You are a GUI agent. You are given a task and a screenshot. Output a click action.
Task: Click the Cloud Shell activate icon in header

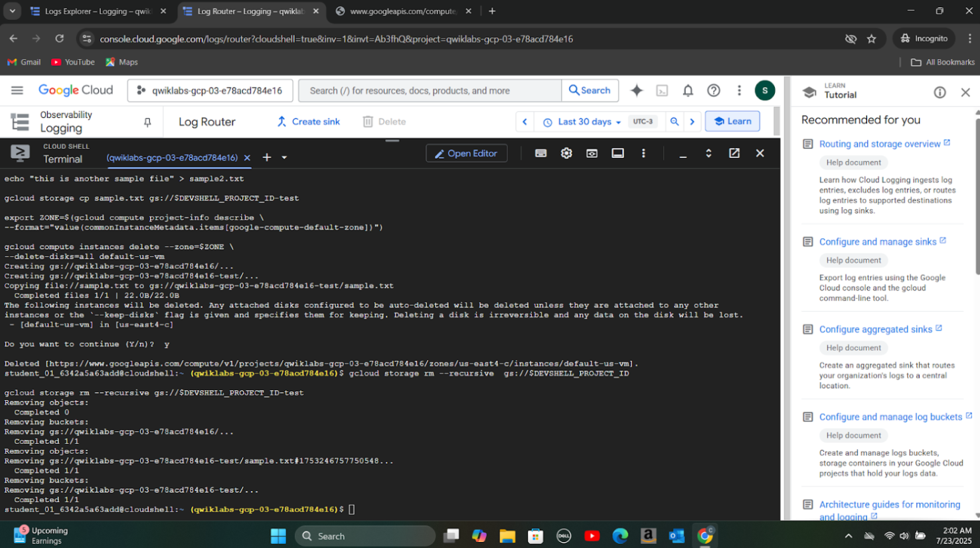pos(662,91)
